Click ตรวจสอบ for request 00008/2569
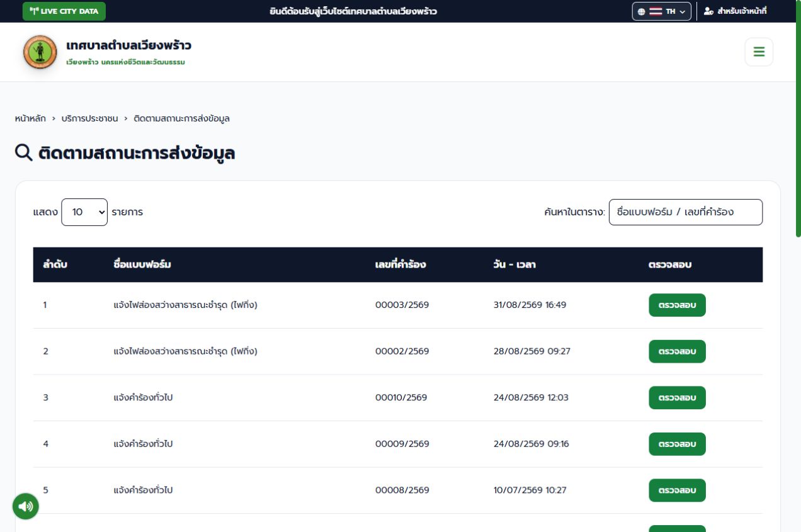Image resolution: width=801 pixels, height=532 pixels. point(677,490)
